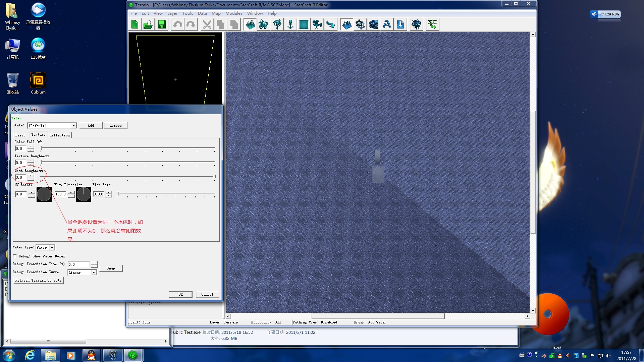Click the Water link at dialog top
644x362 pixels.
point(16,118)
